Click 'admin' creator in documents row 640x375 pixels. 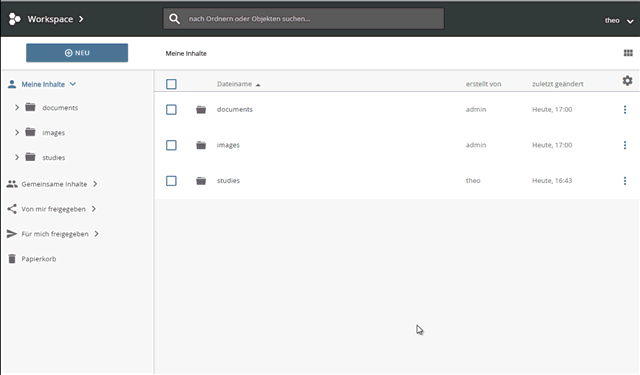pos(476,109)
